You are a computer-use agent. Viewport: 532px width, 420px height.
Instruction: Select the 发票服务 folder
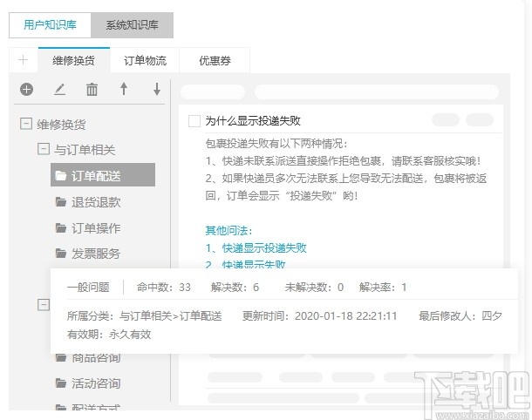96,254
